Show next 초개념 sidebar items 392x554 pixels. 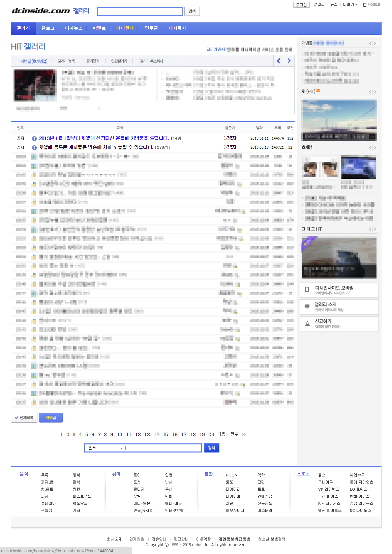coord(375,148)
